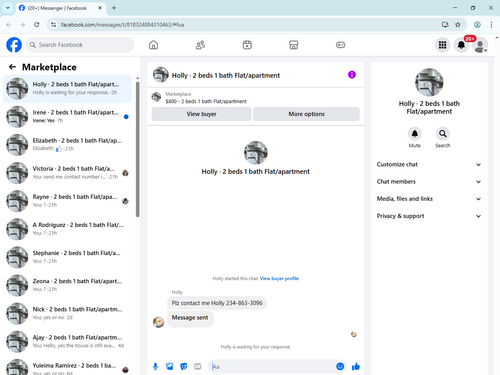Open the Irene conversation

coord(67,117)
